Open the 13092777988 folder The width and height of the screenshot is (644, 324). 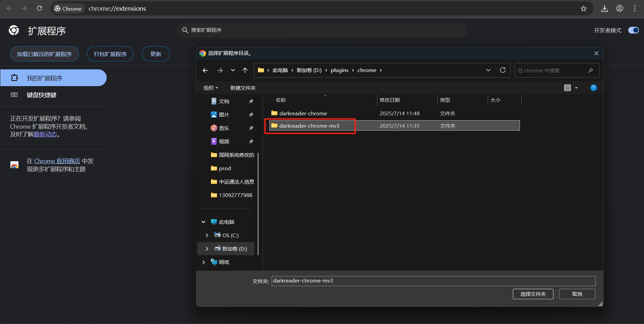pyautogui.click(x=231, y=195)
